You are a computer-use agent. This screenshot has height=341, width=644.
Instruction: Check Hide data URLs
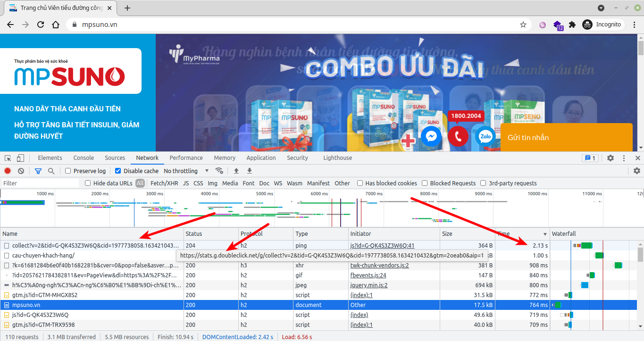88,183
